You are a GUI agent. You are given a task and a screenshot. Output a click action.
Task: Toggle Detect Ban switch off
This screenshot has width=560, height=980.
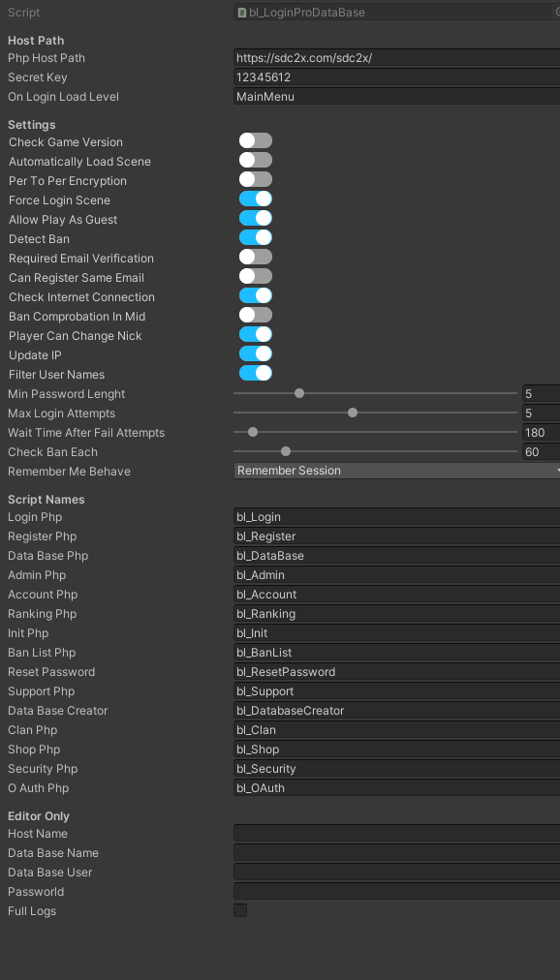[x=256, y=237]
